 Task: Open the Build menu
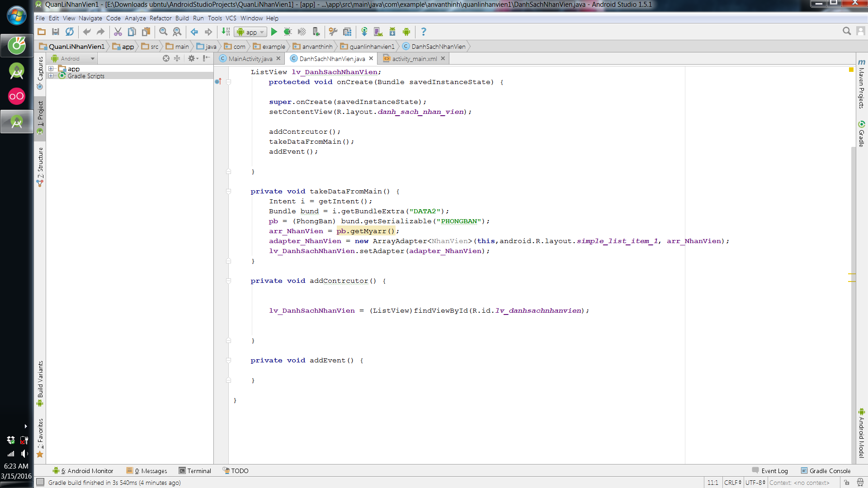point(182,18)
